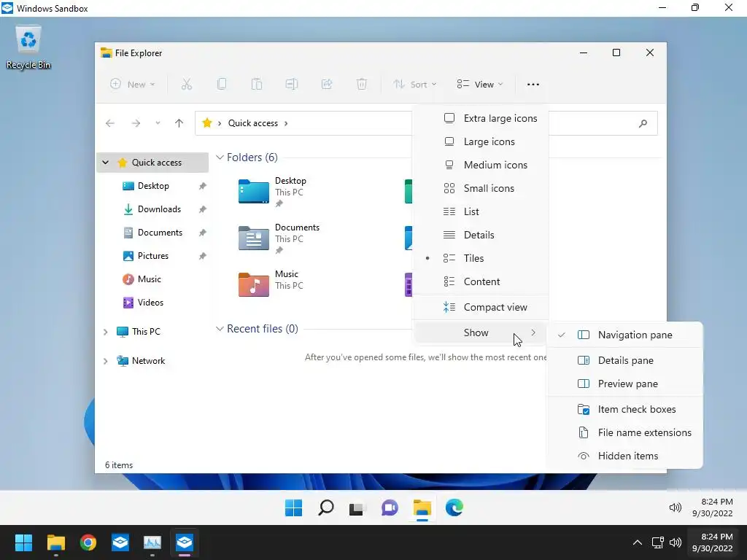Viewport: 747px width, 560px height.
Task: Open Task View in sandbox taskbar
Action: [357, 508]
